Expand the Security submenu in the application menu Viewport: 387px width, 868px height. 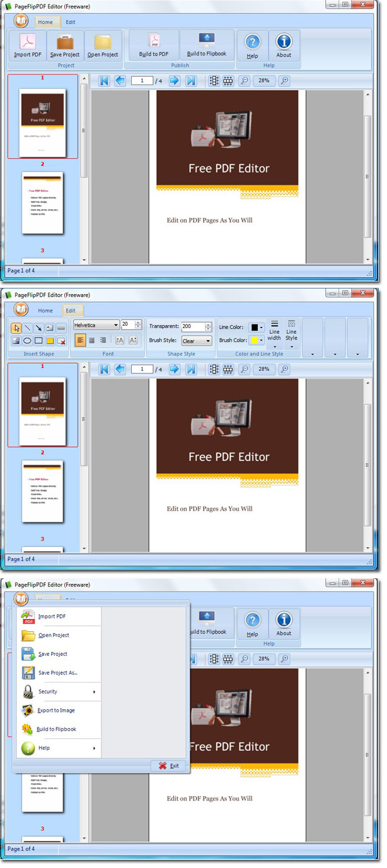(59, 692)
